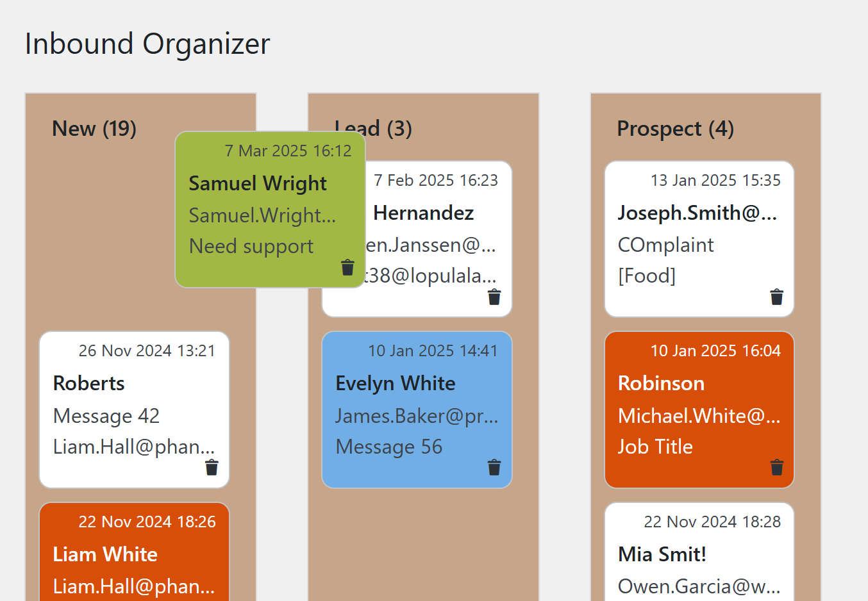The width and height of the screenshot is (868, 601).
Task: Click 'Message 56' on the blue card
Action: pyautogui.click(x=389, y=447)
